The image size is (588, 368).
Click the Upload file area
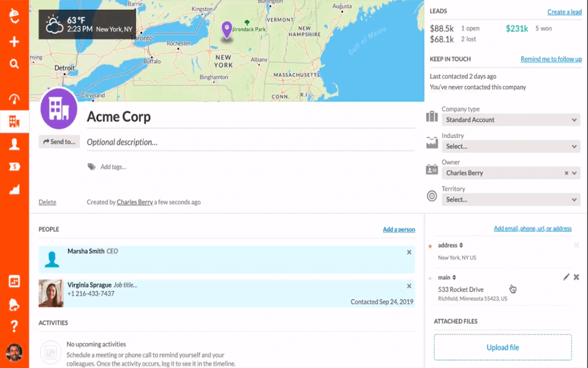pos(502,347)
